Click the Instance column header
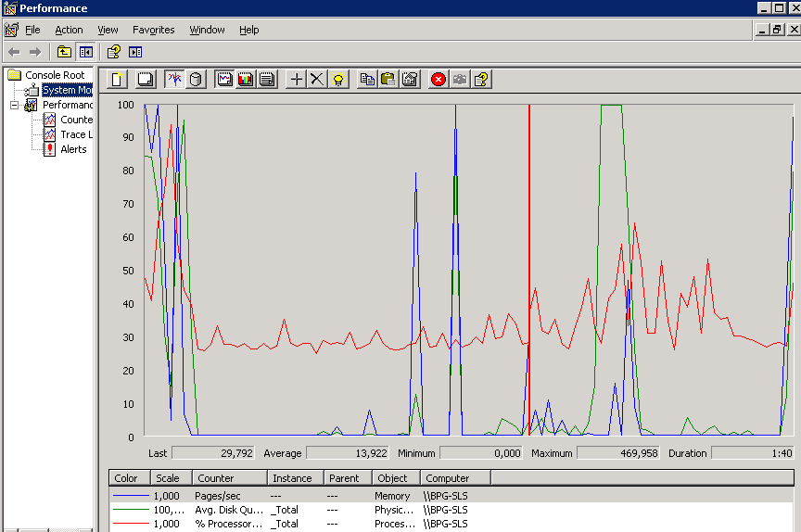This screenshot has width=801, height=532. [x=295, y=478]
